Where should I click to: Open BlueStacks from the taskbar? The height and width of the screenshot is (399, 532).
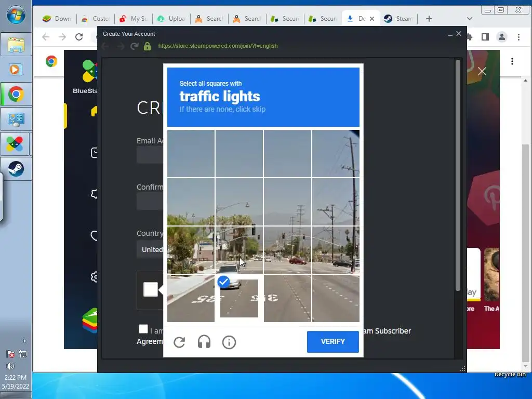point(16,144)
